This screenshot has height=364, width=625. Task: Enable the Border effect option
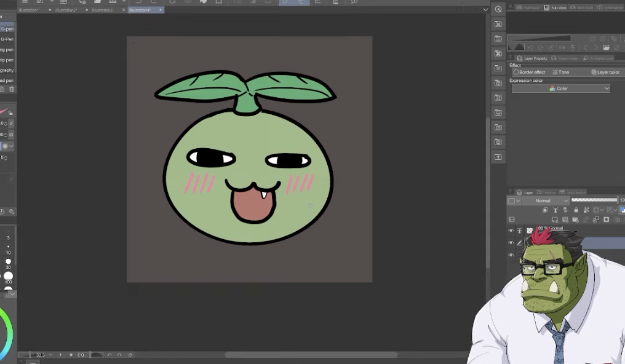point(529,72)
